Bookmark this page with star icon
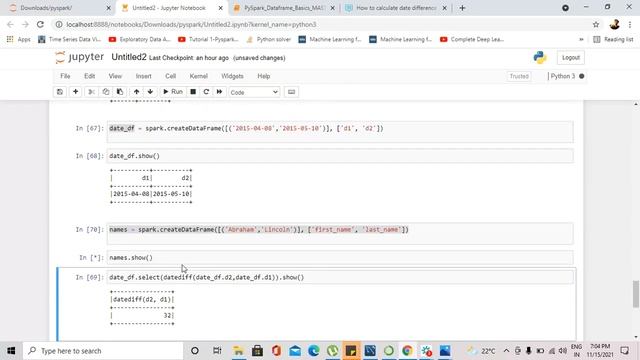 (x=596, y=24)
